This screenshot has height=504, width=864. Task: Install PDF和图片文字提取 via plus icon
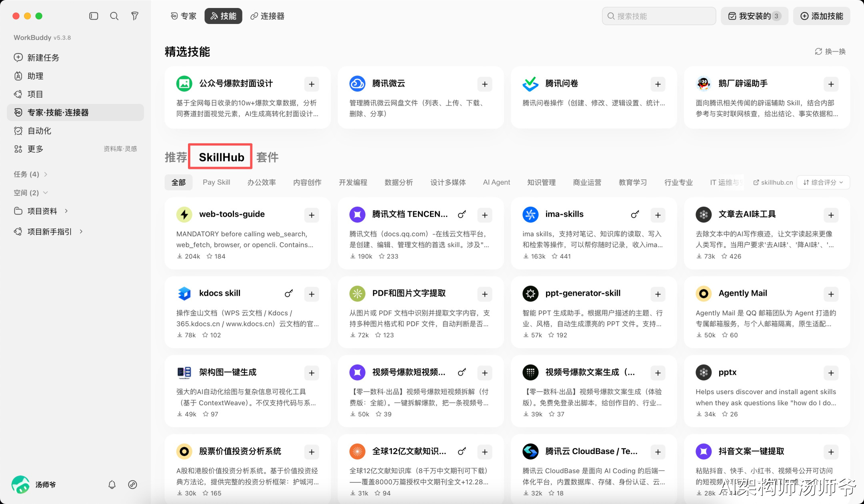485,294
